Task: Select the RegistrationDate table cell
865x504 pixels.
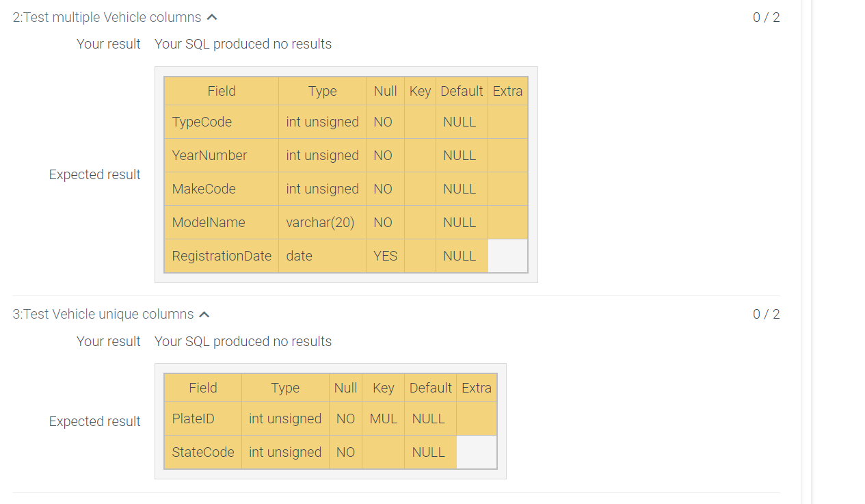Action: click(x=221, y=256)
